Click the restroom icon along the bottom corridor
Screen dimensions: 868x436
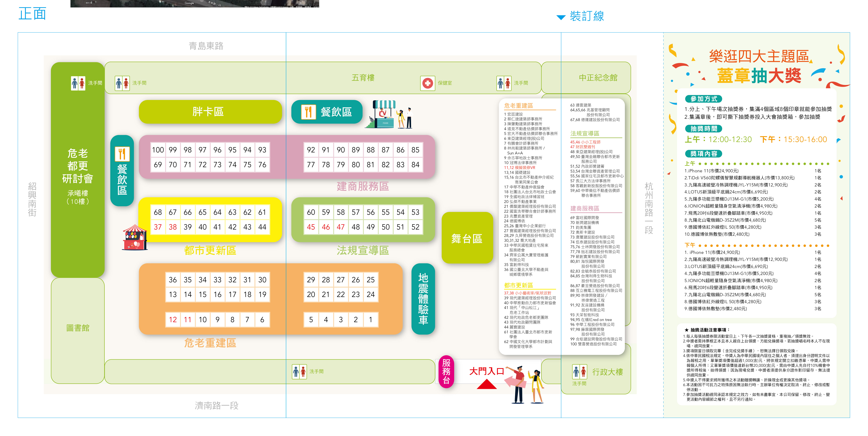[x=299, y=372]
